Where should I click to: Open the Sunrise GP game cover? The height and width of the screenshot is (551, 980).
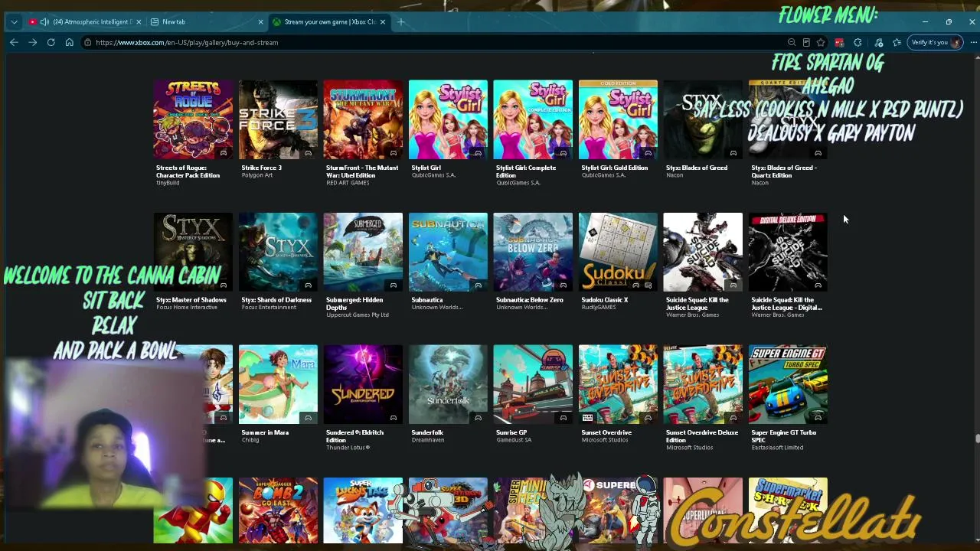(x=533, y=385)
